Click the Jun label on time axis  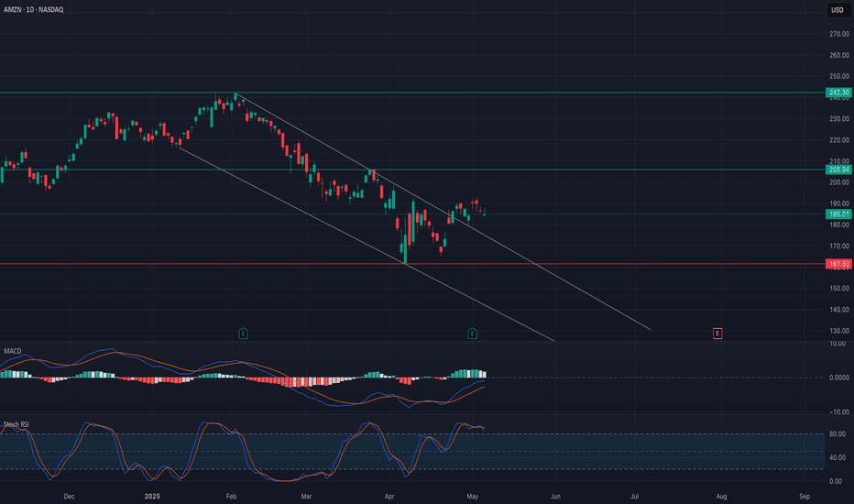click(555, 497)
